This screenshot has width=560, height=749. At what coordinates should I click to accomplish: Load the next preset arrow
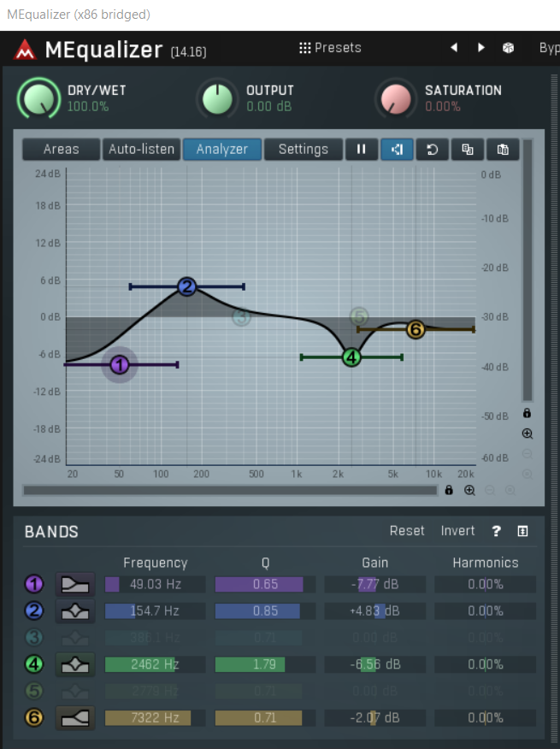pos(480,47)
